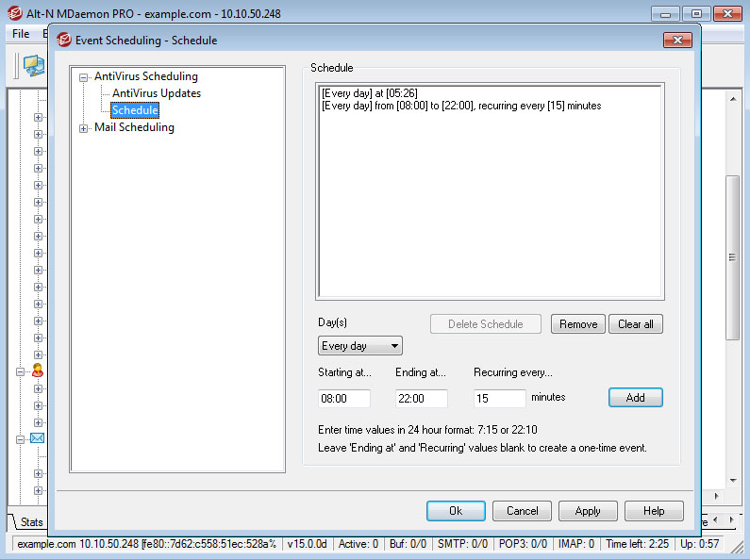Open the File menu
The width and height of the screenshot is (750, 560).
pyautogui.click(x=21, y=34)
